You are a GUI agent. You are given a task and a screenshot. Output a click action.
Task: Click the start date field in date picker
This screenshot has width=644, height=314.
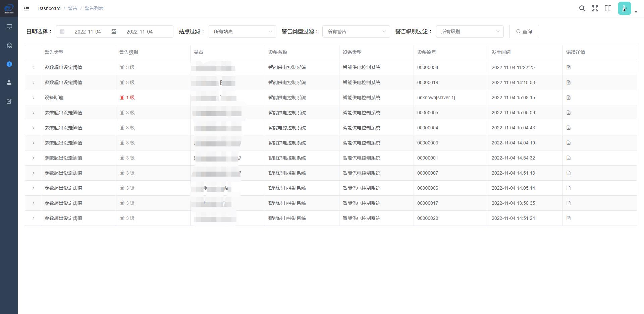tap(88, 32)
